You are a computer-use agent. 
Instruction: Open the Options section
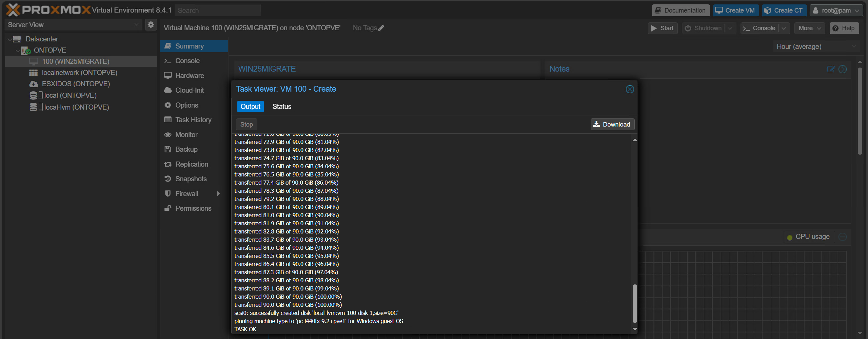coord(194,105)
